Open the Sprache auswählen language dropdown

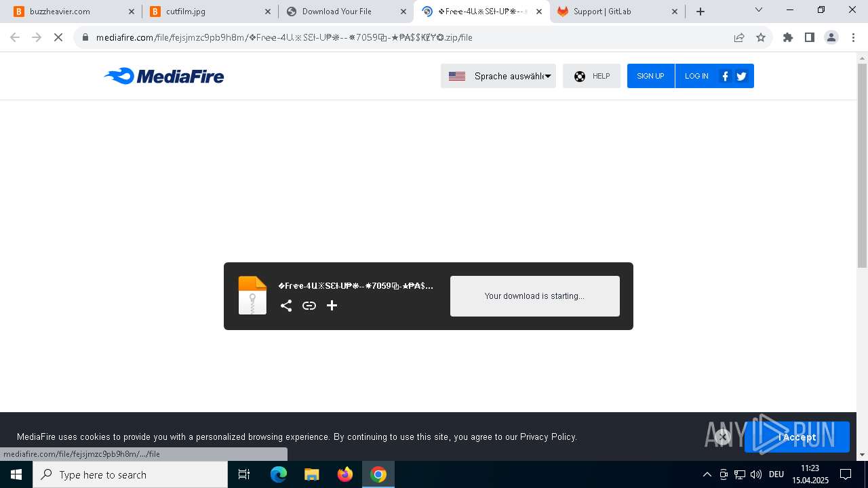tap(498, 76)
